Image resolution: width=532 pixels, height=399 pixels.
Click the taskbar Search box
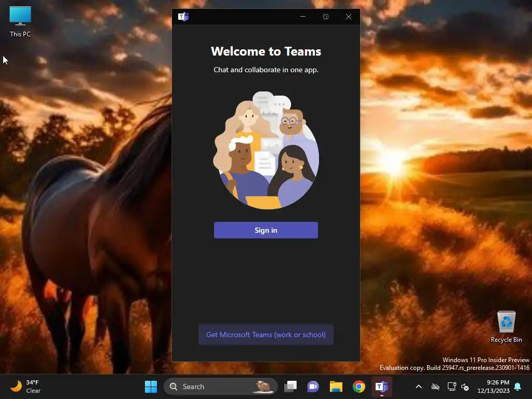coord(220,387)
